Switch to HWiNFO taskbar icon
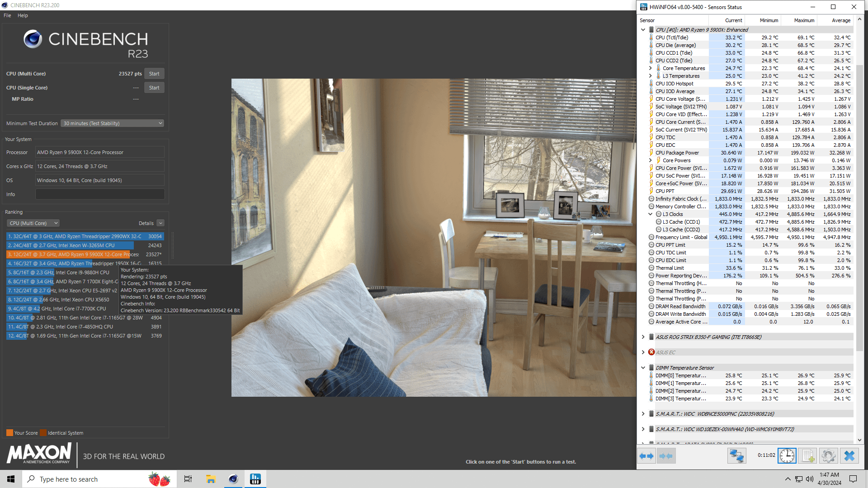The image size is (868, 488). pyautogui.click(x=255, y=479)
